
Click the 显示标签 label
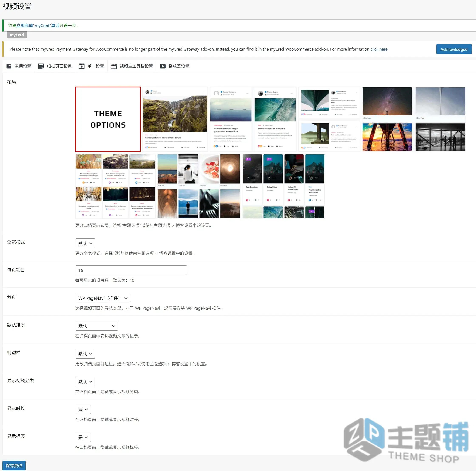point(16,436)
